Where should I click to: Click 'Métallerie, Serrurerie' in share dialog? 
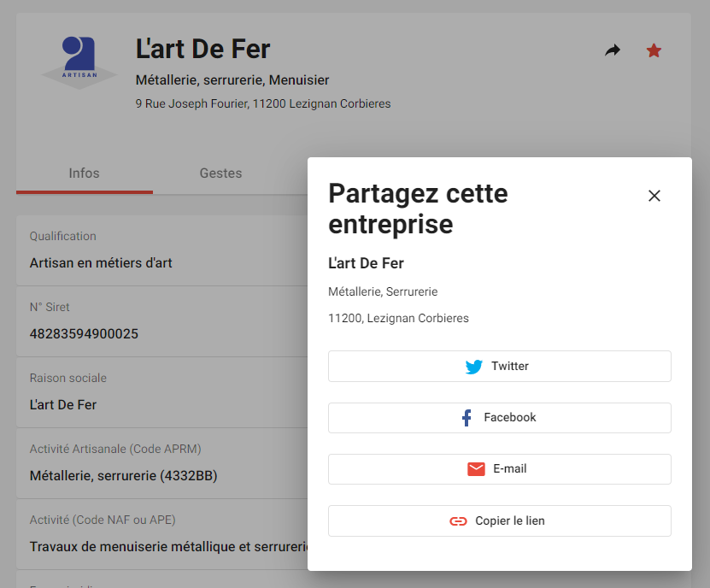(383, 291)
